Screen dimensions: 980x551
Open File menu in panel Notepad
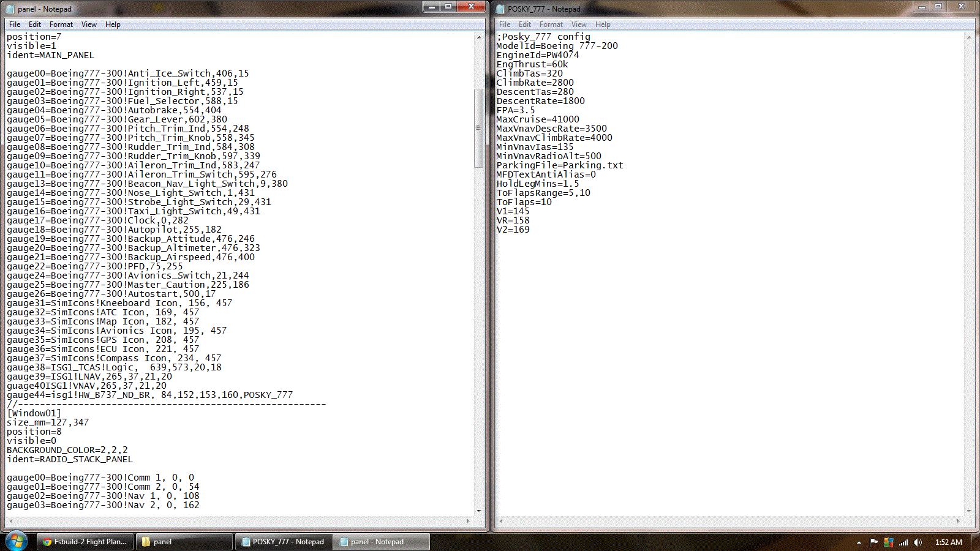click(x=15, y=24)
